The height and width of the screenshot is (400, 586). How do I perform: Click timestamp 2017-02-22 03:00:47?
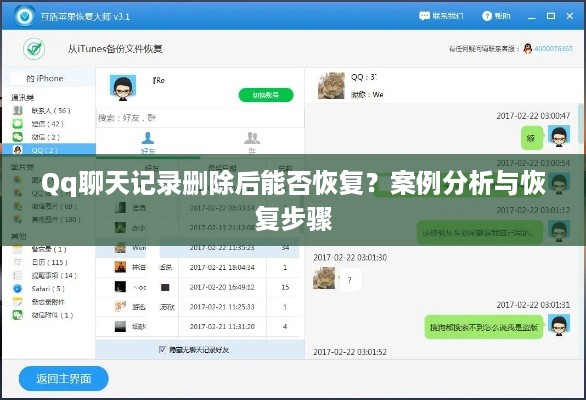point(533,116)
